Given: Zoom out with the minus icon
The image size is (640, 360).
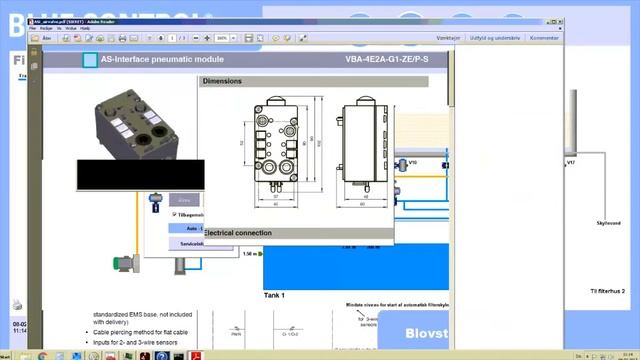Looking at the screenshot, I should coord(196,38).
